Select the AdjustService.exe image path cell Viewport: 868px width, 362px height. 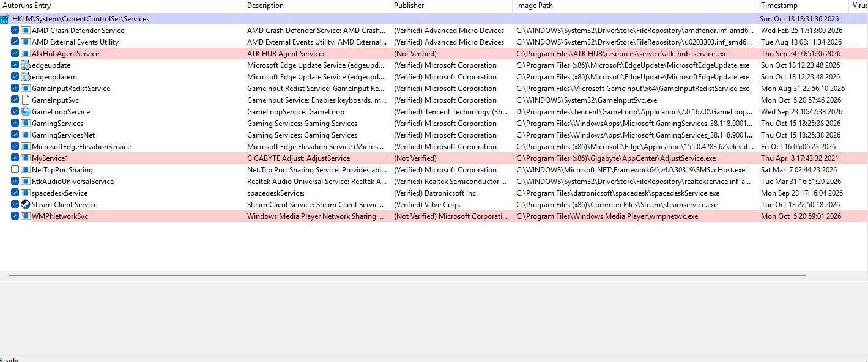[x=616, y=158]
